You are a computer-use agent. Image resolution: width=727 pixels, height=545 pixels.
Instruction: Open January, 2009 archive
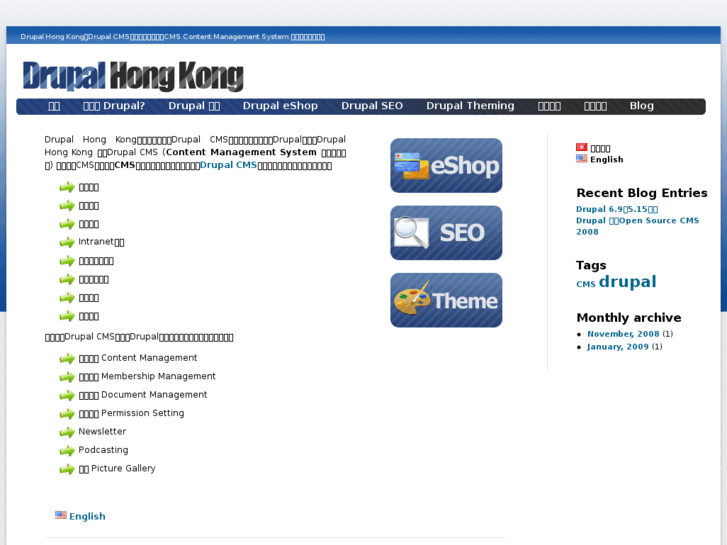[618, 346]
